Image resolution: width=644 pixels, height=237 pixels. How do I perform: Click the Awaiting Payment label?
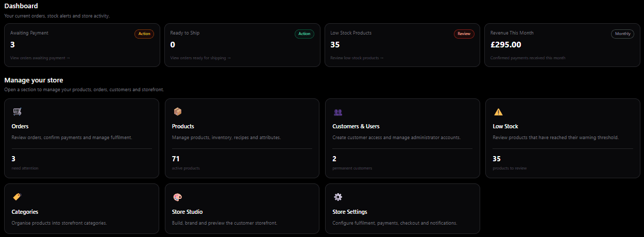pos(29,33)
